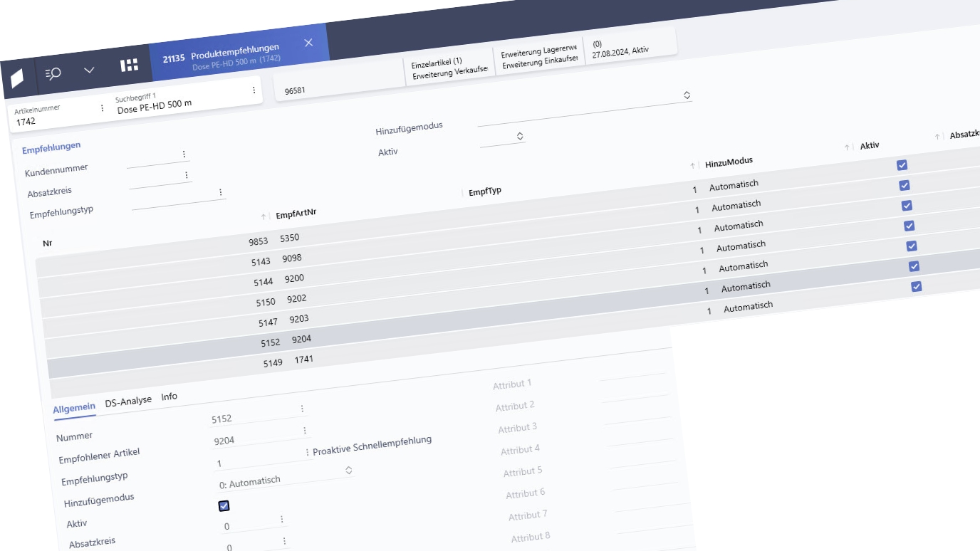Open three-dot menu of Nummer field 5152
980x551 pixels.
(x=302, y=409)
